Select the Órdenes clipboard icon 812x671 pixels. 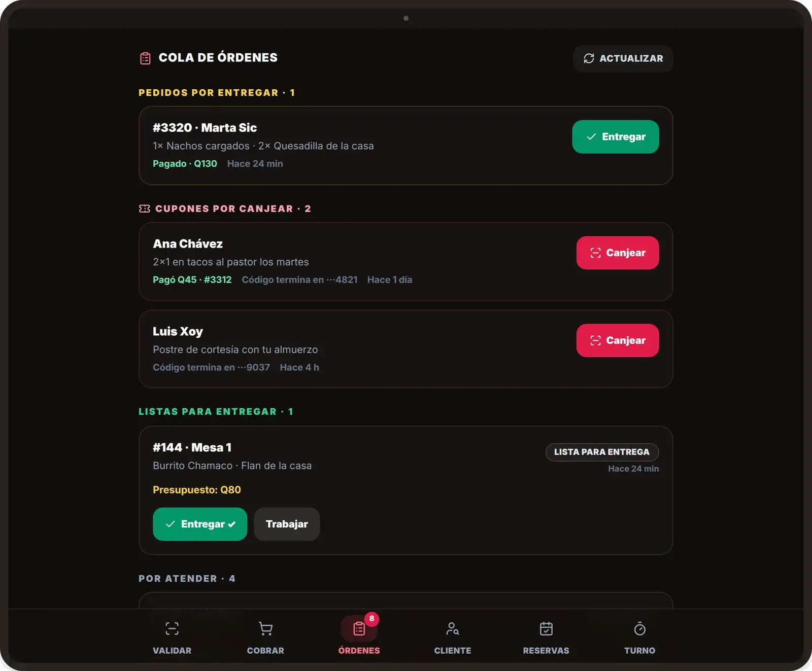(x=359, y=629)
